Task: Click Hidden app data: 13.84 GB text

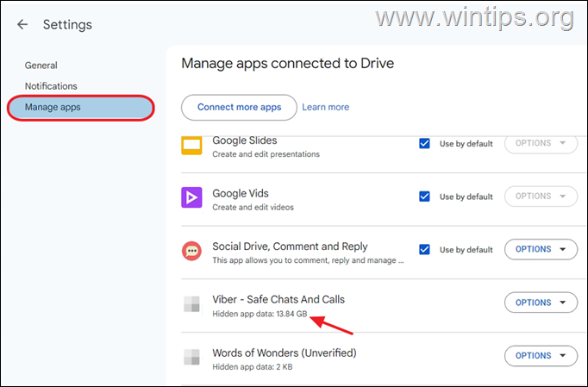Action: 260,314
